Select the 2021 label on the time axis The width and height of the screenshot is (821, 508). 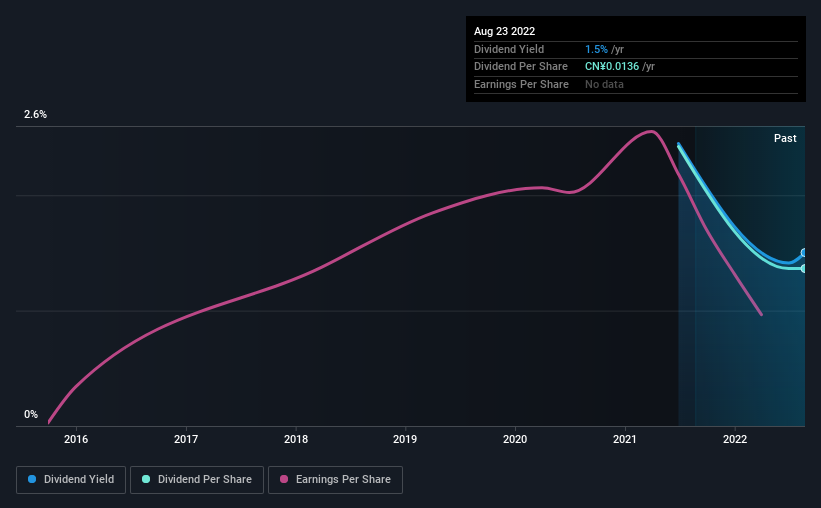(x=625, y=439)
